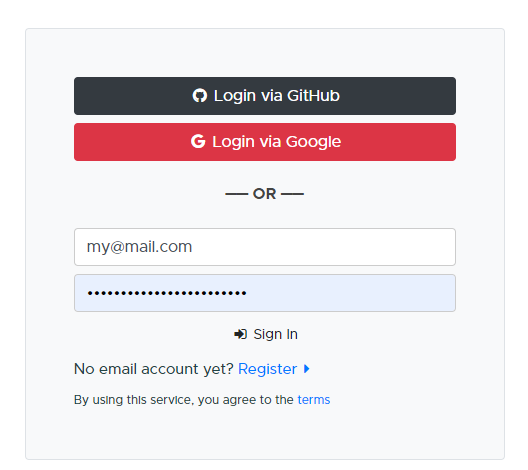Click the OR divider text
Image resolution: width=528 pixels, height=470 pixels.
click(x=265, y=194)
